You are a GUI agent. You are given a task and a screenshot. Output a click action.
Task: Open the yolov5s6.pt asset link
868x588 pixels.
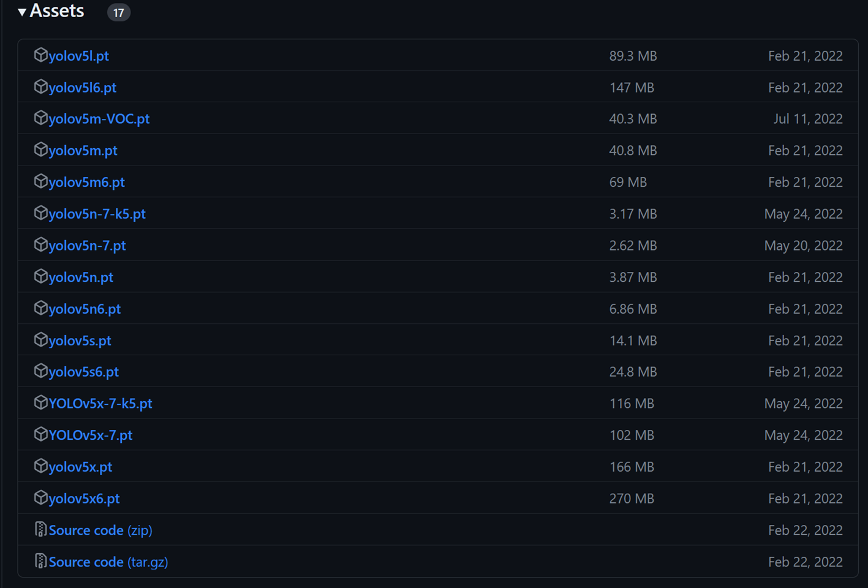pos(84,372)
